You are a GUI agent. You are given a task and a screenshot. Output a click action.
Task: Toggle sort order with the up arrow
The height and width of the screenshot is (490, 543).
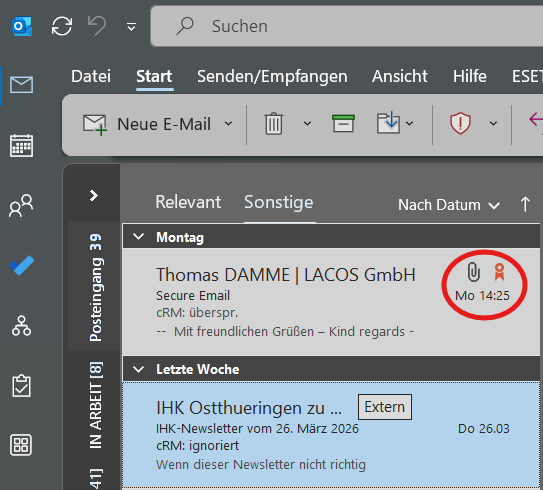(525, 204)
